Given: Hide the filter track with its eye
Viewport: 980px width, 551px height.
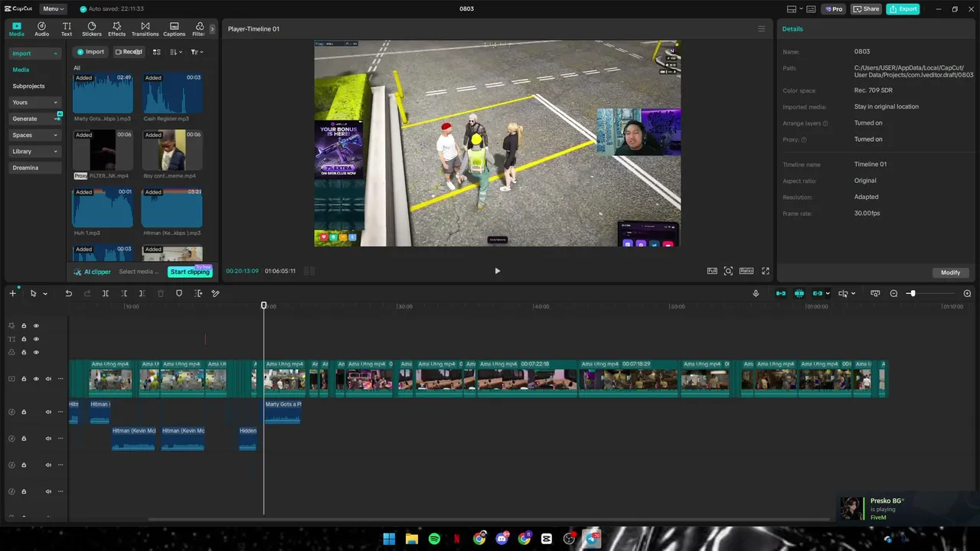Looking at the screenshot, I should pos(36,352).
